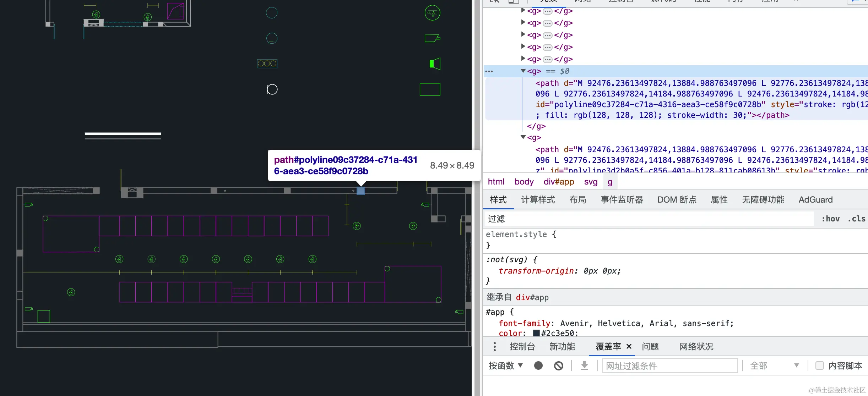
Task: Click the green camera symbol in the legend
Action: (x=432, y=38)
